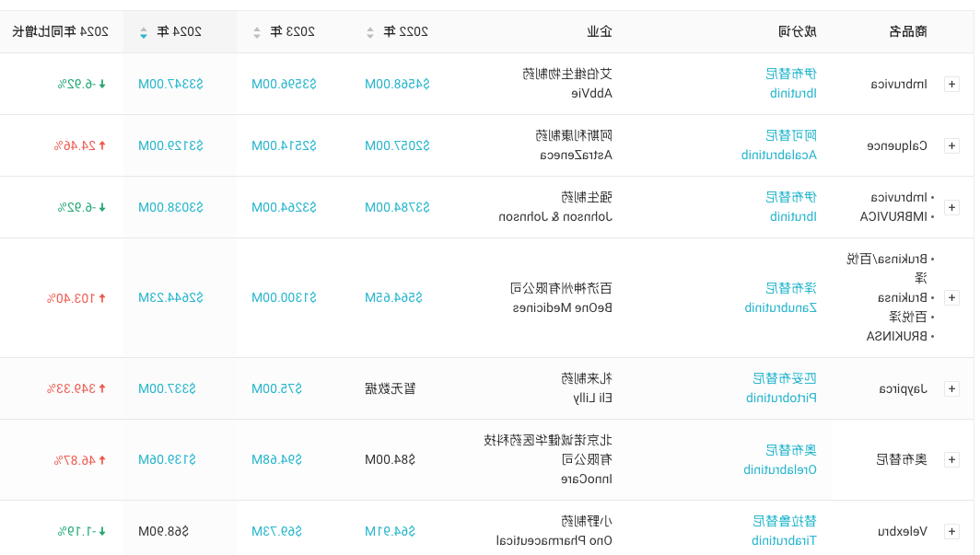Click the 企业 column header
980x555 pixels.
[600, 32]
